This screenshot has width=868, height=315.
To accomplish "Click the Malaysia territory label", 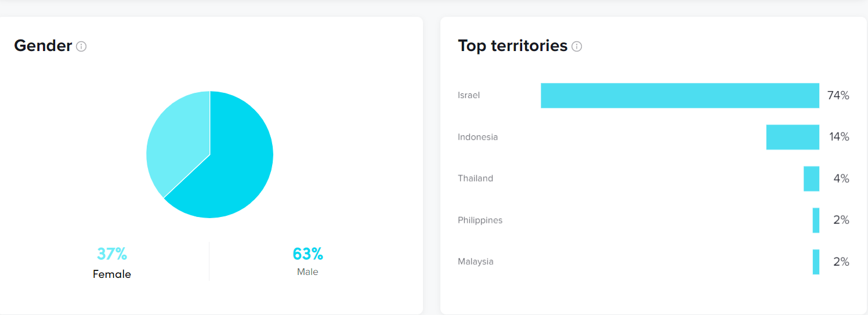I will [x=475, y=262].
